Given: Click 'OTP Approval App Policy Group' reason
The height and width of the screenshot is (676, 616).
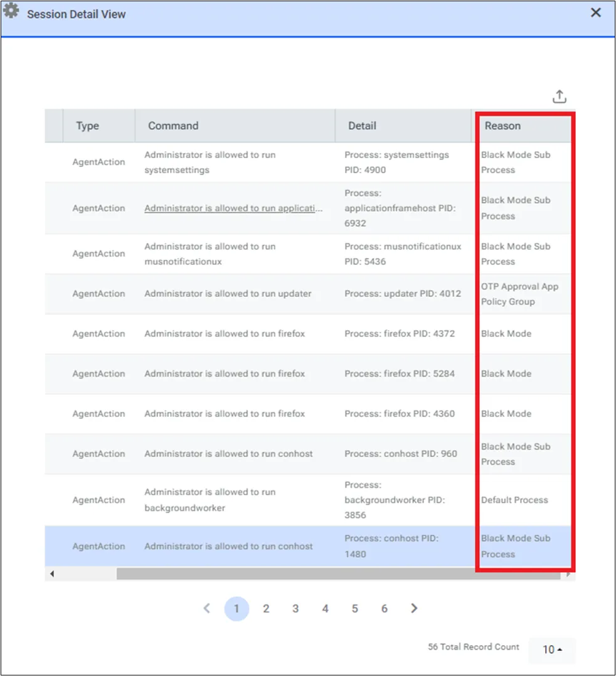Looking at the screenshot, I should click(x=519, y=294).
